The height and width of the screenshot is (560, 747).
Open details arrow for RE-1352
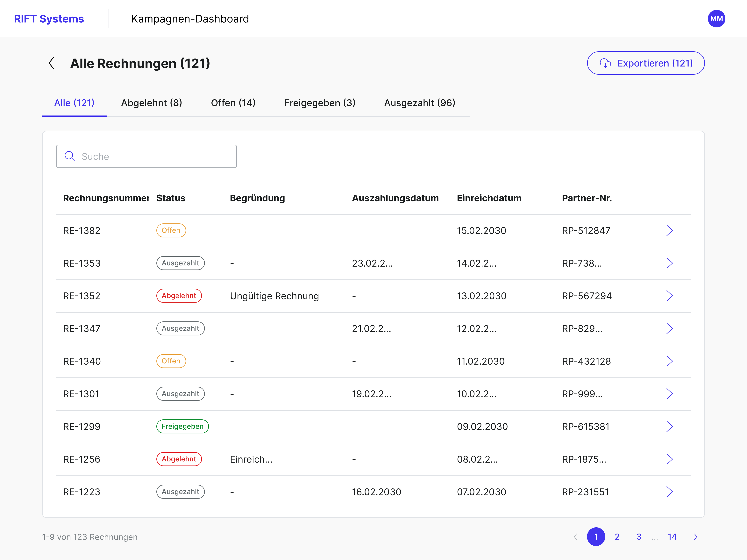(x=669, y=296)
